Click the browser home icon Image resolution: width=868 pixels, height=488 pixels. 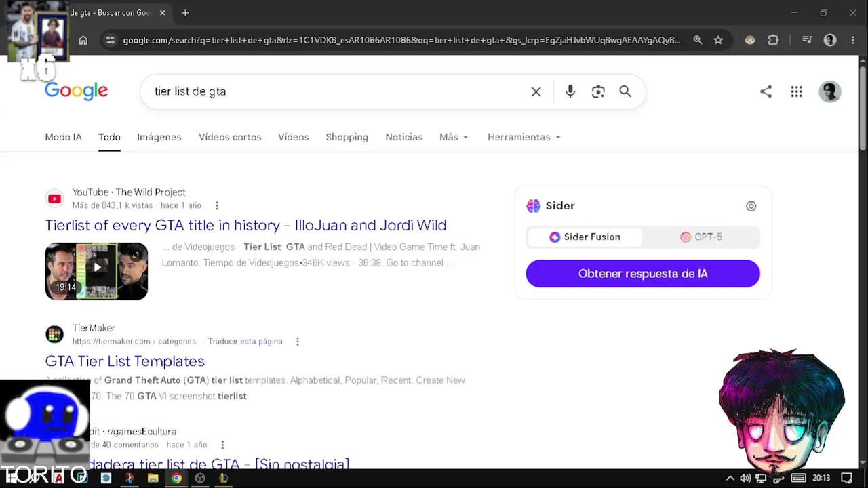83,40
